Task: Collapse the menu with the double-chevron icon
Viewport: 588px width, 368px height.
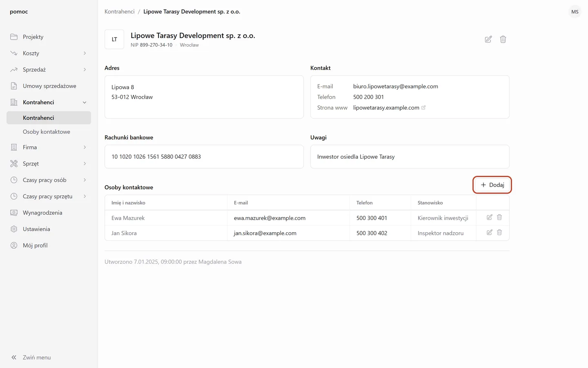Action: [14, 357]
